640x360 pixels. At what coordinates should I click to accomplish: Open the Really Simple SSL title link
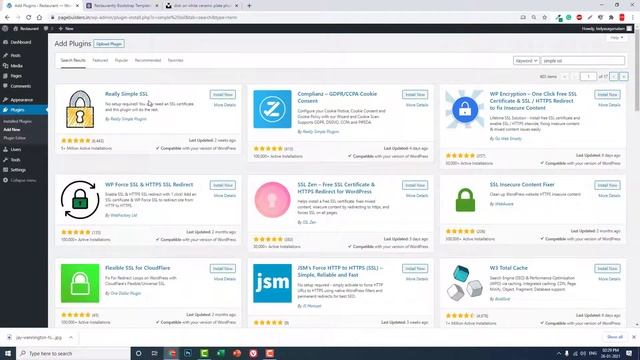[x=127, y=94]
